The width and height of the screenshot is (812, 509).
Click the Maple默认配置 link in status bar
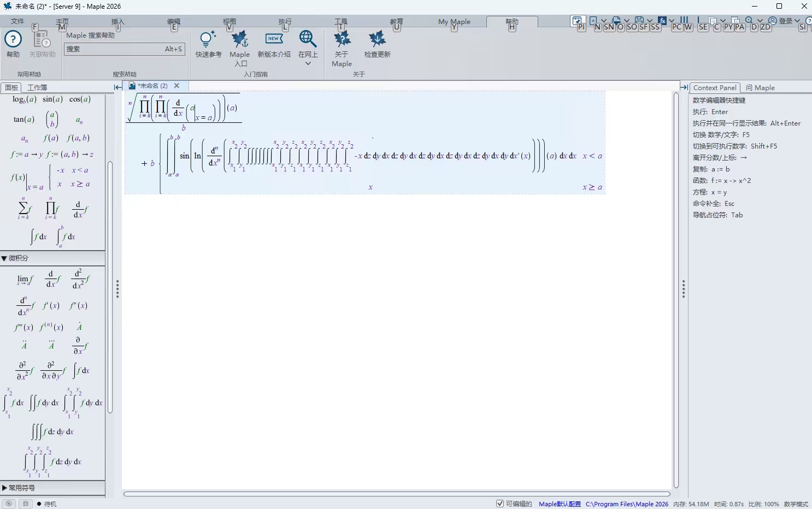point(560,504)
